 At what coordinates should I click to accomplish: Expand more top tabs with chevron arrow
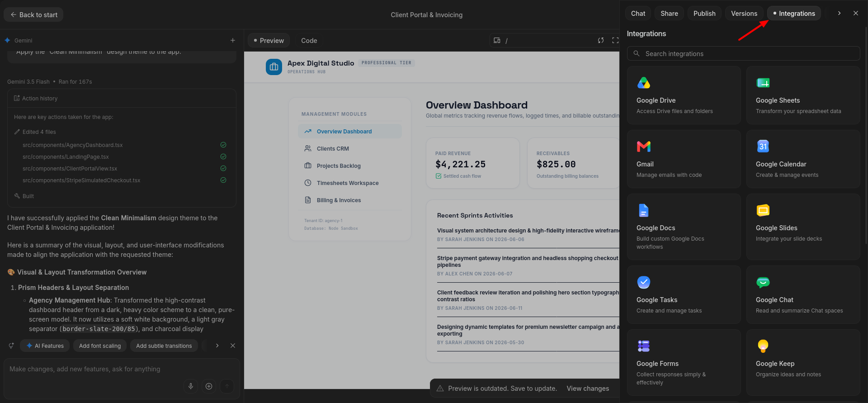pyautogui.click(x=839, y=13)
